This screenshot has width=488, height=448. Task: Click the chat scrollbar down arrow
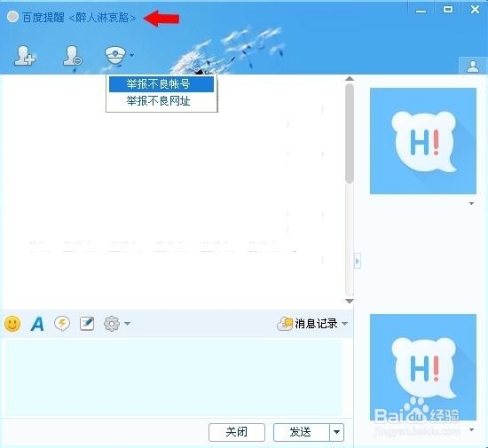pos(350,301)
